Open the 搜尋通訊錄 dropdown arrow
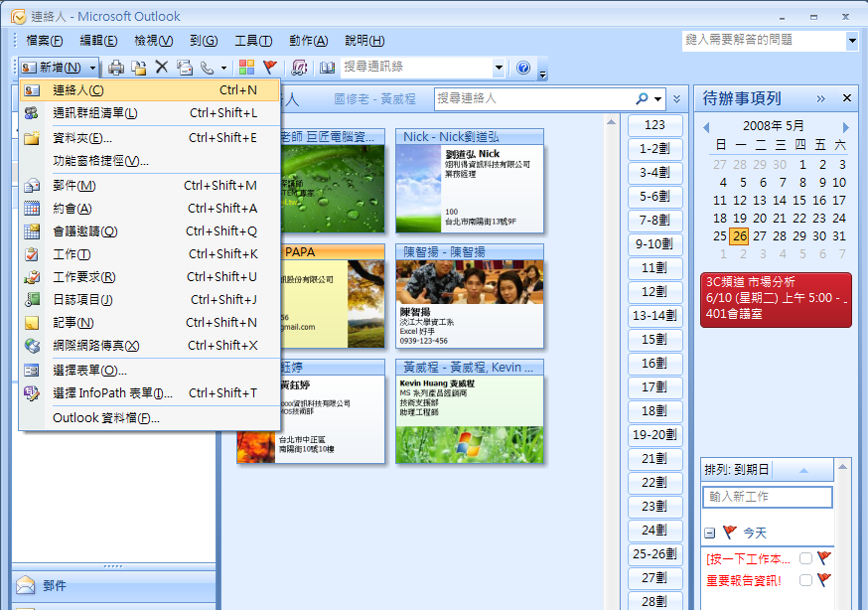This screenshot has height=610, width=868. (x=499, y=68)
